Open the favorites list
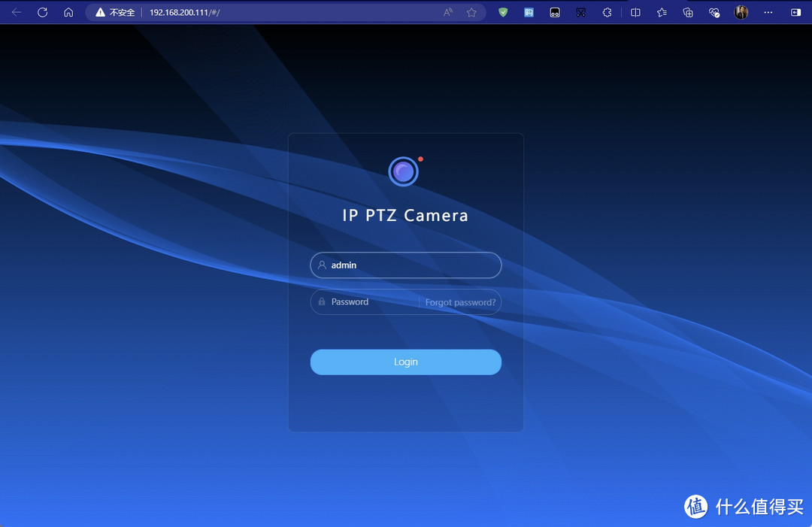 tap(662, 12)
